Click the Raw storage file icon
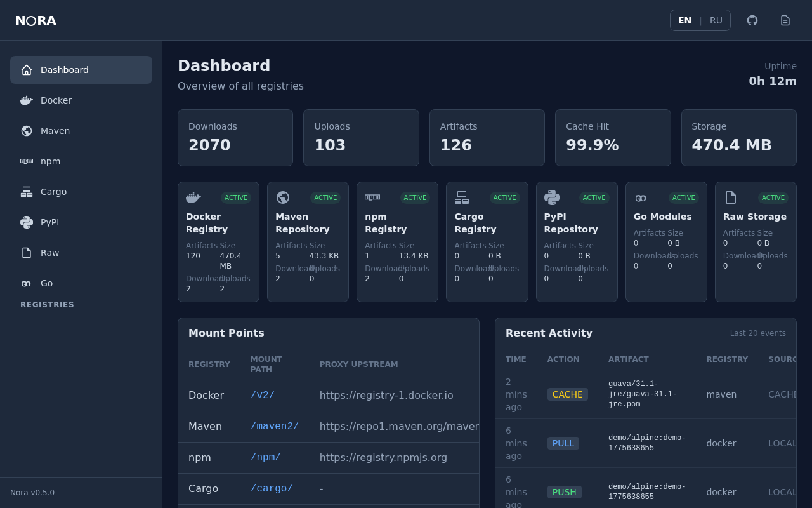This screenshot has width=812, height=508. (26, 253)
